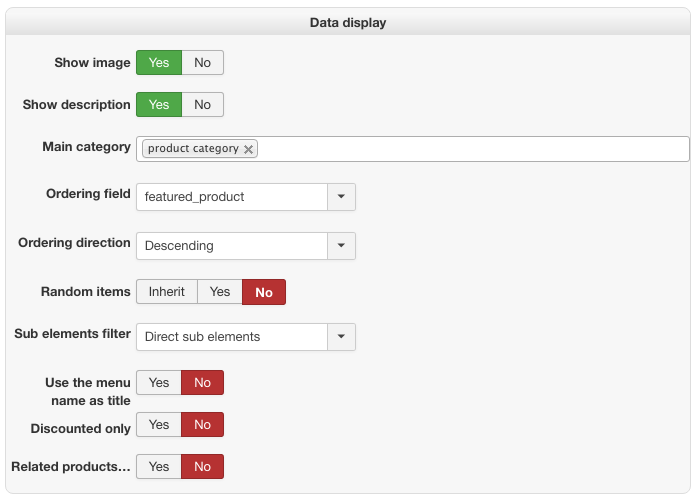Click the featured_product ordering field value
The width and height of the screenshot is (699, 501).
[x=232, y=197]
